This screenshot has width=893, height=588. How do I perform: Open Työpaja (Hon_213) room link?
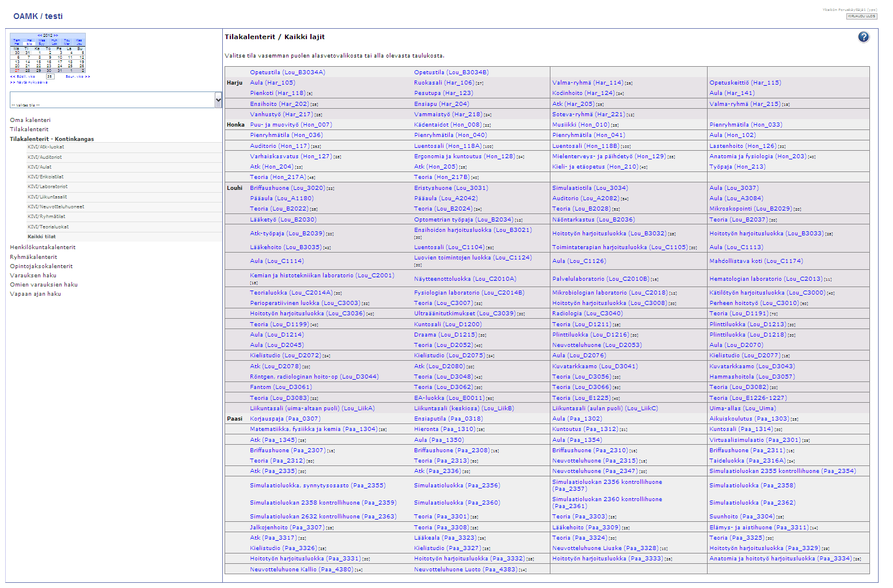737,167
